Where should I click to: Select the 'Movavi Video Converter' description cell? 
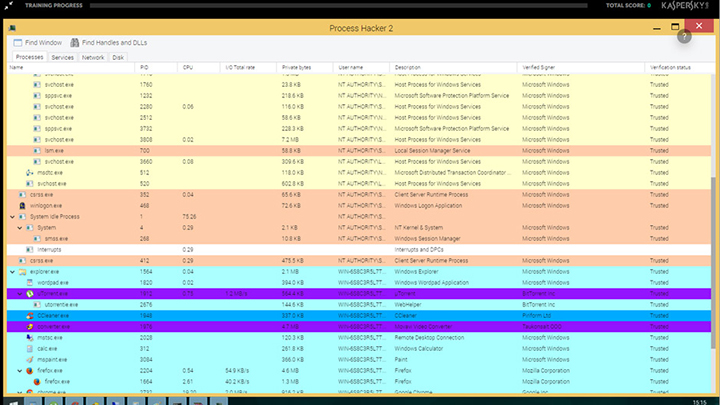[x=423, y=326]
